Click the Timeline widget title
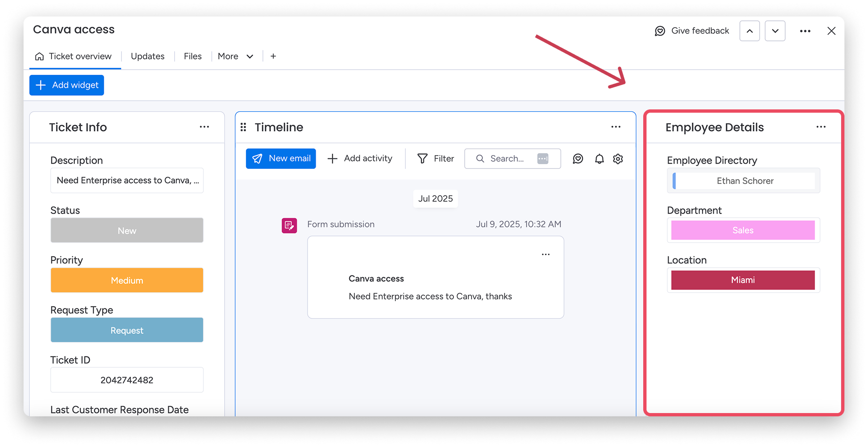 pos(279,127)
